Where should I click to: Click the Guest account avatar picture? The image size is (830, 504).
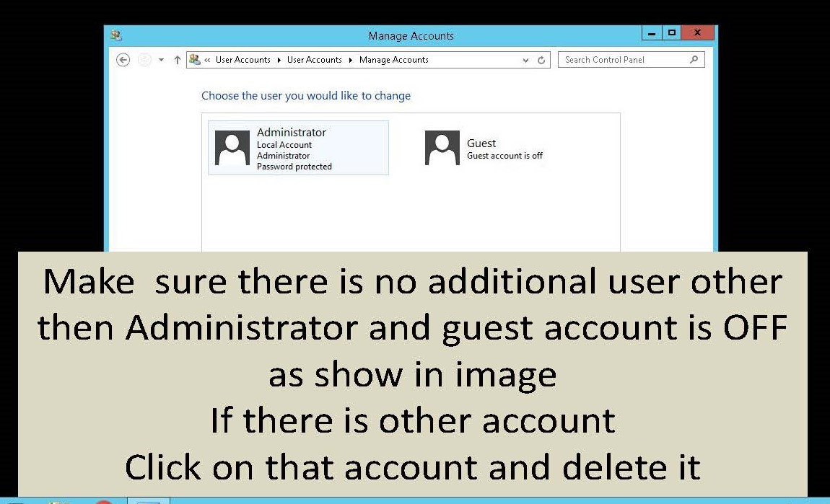442,148
